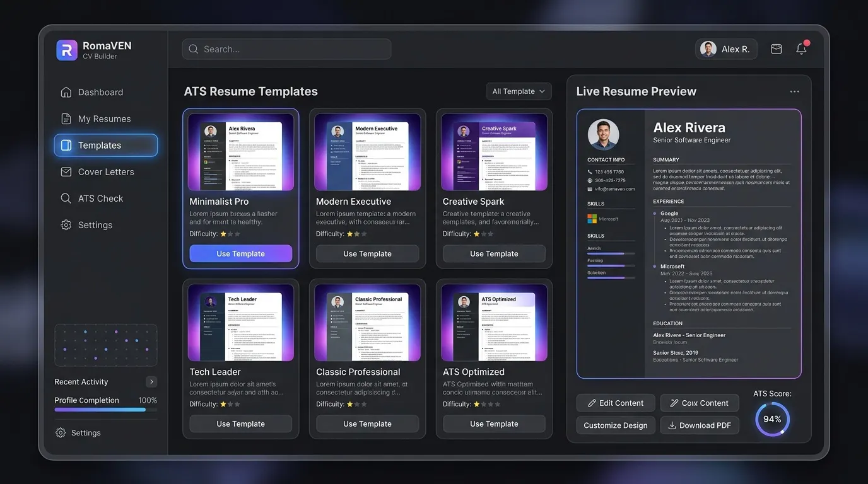Open Customize Design
The height and width of the screenshot is (484, 868).
coord(616,425)
